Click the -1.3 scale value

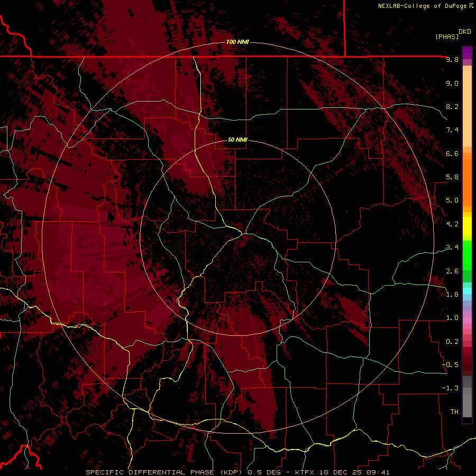point(450,388)
